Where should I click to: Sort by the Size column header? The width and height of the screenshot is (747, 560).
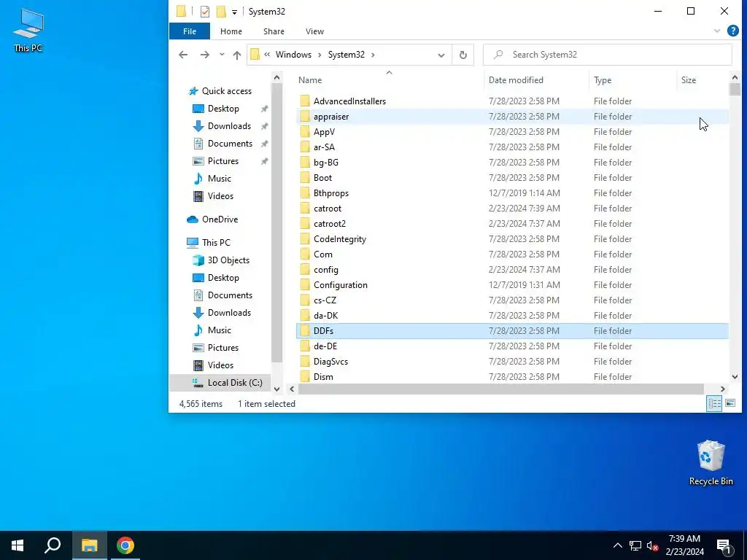tap(703, 80)
